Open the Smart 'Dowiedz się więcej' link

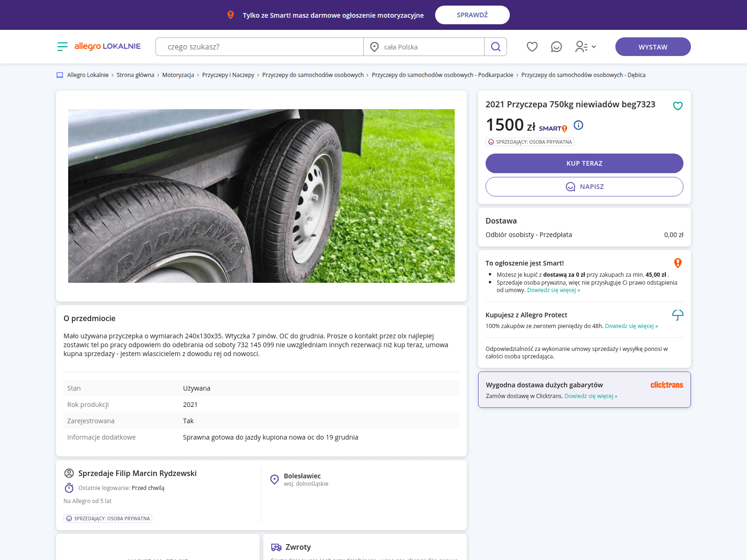(x=554, y=290)
